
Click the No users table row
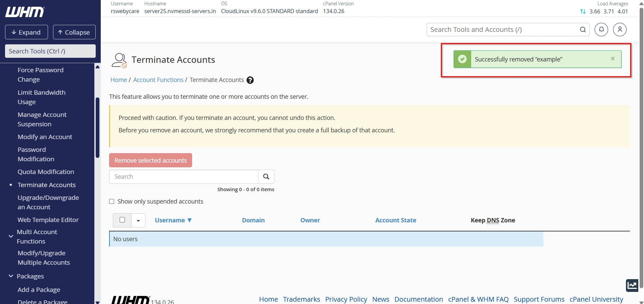(x=326, y=239)
